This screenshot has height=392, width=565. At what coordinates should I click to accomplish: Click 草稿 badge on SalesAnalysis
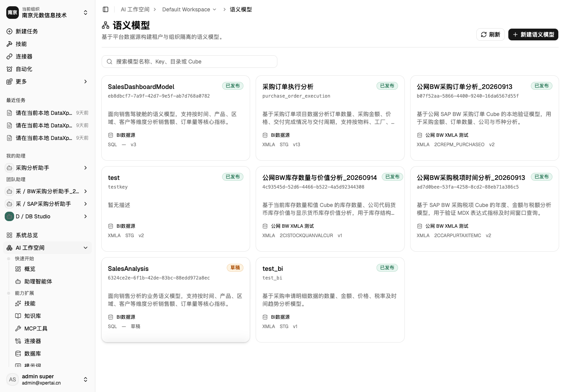[x=235, y=268]
